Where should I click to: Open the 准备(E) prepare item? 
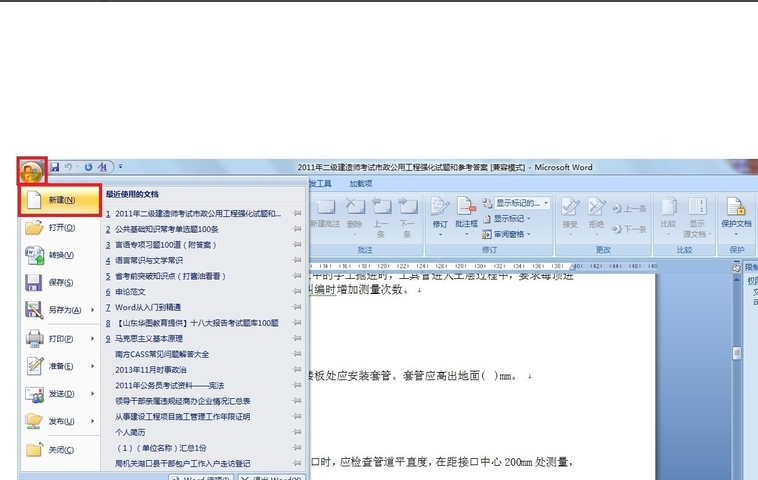pos(60,366)
